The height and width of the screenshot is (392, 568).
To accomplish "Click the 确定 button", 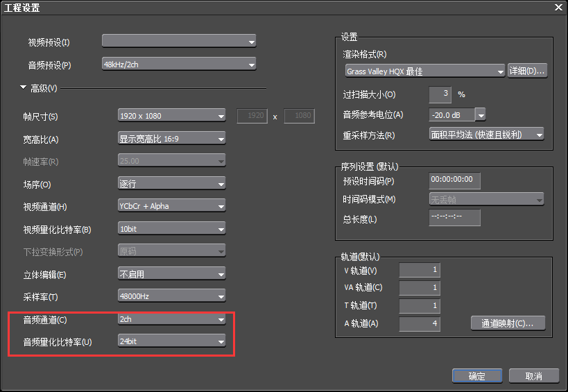I will tap(477, 376).
